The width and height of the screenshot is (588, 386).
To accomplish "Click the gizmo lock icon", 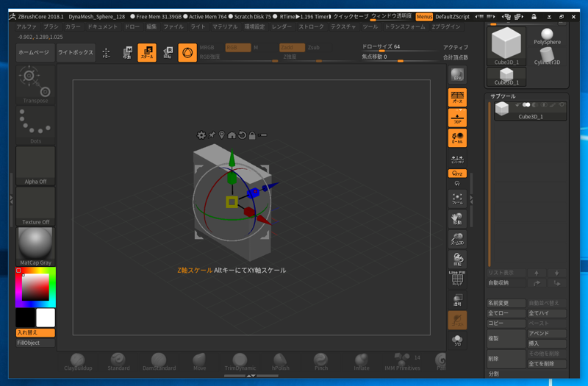I will 252,135.
